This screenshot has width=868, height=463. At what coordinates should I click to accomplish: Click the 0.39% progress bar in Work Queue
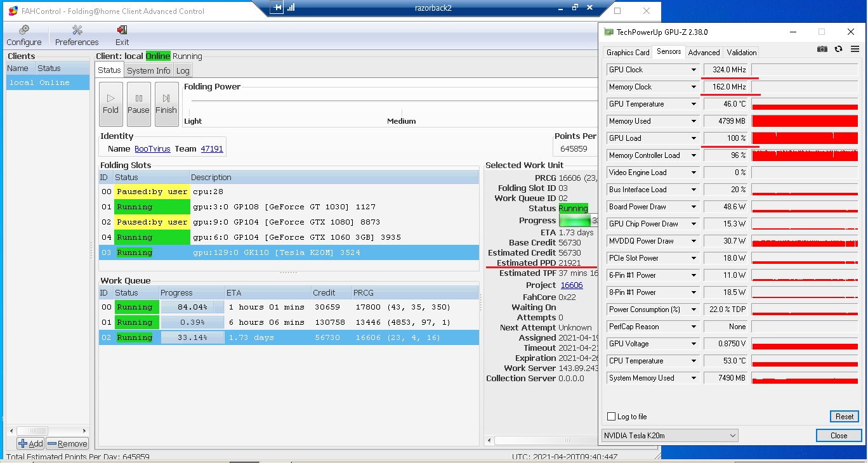pyautogui.click(x=192, y=322)
